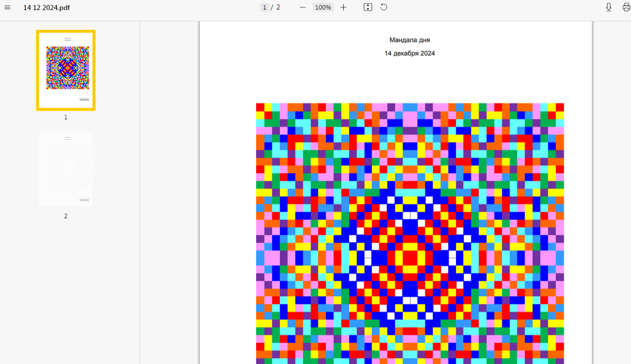631x364 pixels.
Task: Rotate the document counterclockwise
Action: tap(384, 7)
